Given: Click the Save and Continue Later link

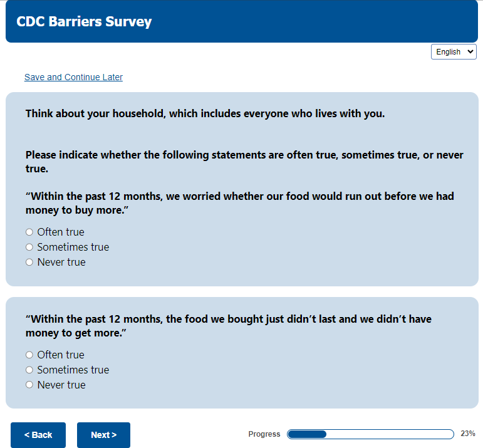Looking at the screenshot, I should pos(73,78).
